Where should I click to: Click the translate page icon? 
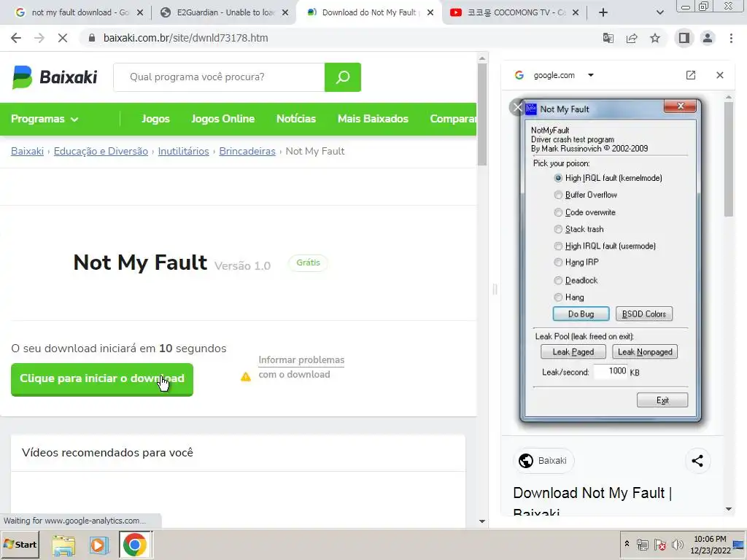[608, 38]
